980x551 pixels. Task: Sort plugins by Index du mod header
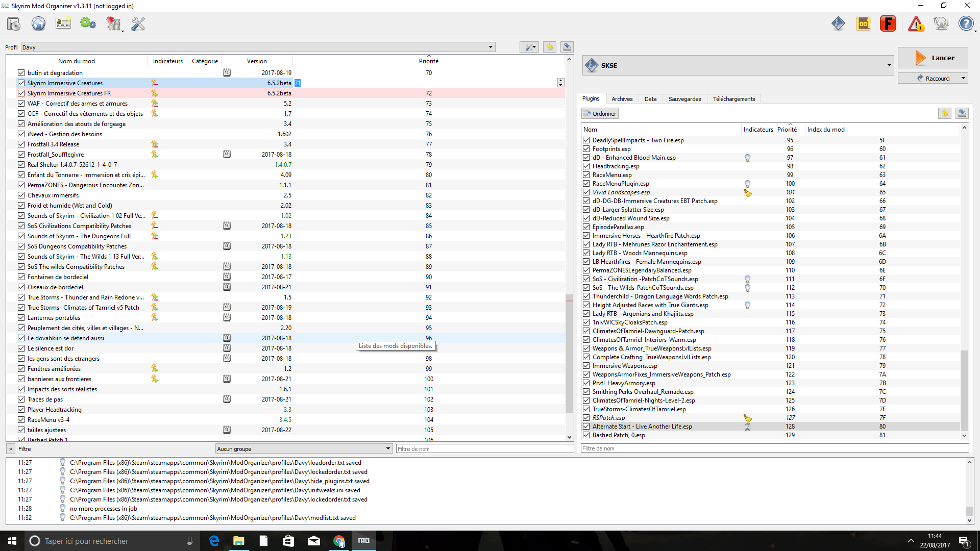point(825,130)
